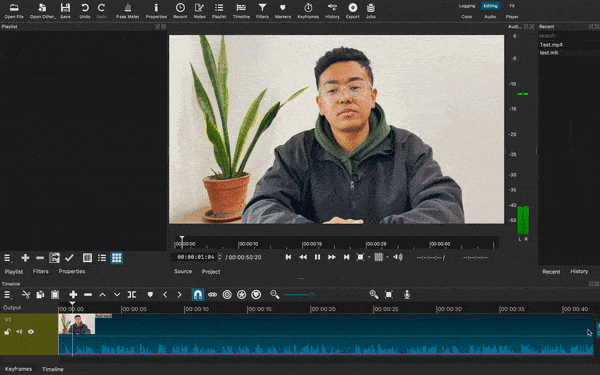Fast forward the player
This screenshot has width=600, height=375.
click(332, 257)
